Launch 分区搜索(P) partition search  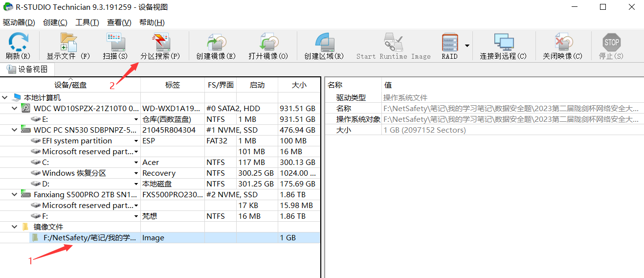[x=160, y=46]
